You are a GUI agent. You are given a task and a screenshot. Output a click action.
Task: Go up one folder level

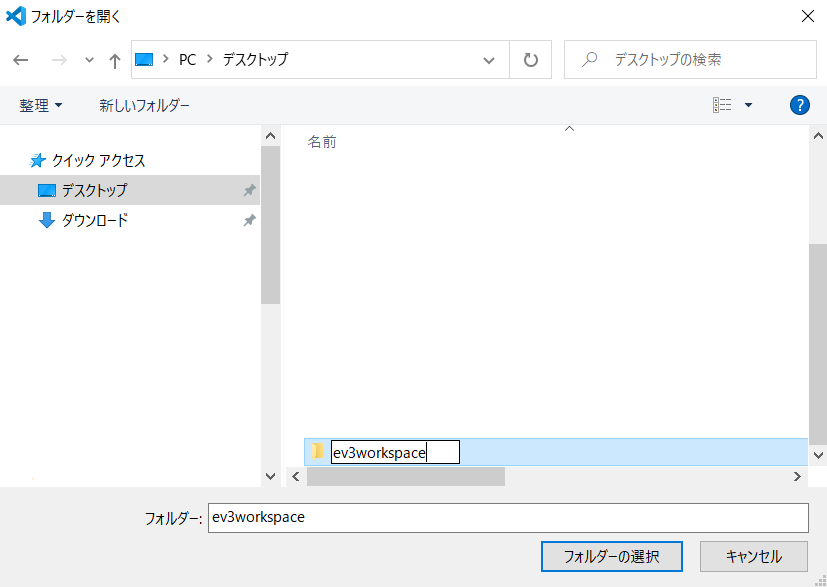114,61
